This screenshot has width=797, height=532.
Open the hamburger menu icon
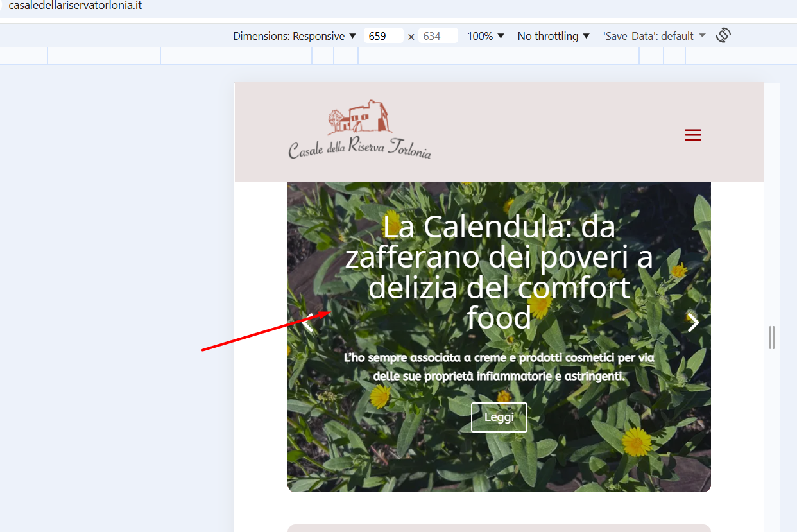pos(692,135)
